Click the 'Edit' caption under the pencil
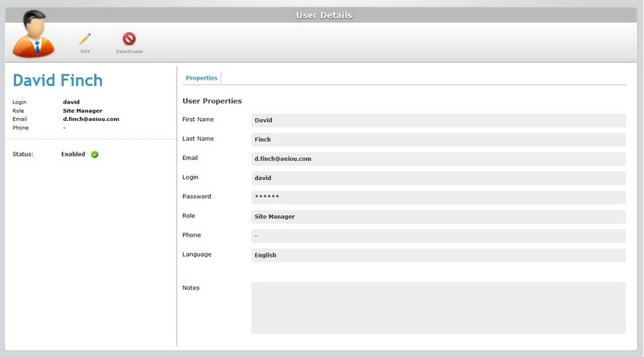The width and height of the screenshot is (644, 357). click(85, 51)
